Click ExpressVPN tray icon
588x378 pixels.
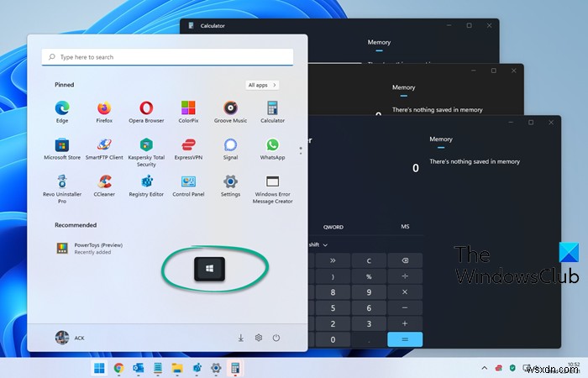pos(499,368)
